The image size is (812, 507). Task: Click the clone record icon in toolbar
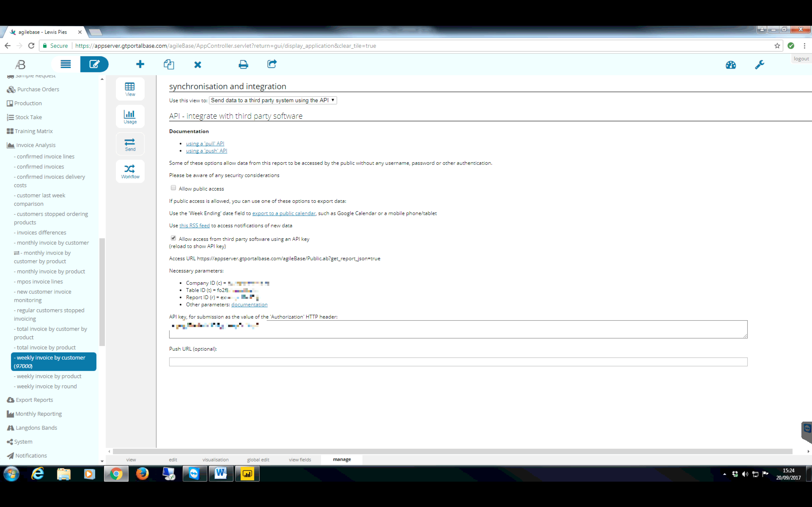[x=169, y=64]
